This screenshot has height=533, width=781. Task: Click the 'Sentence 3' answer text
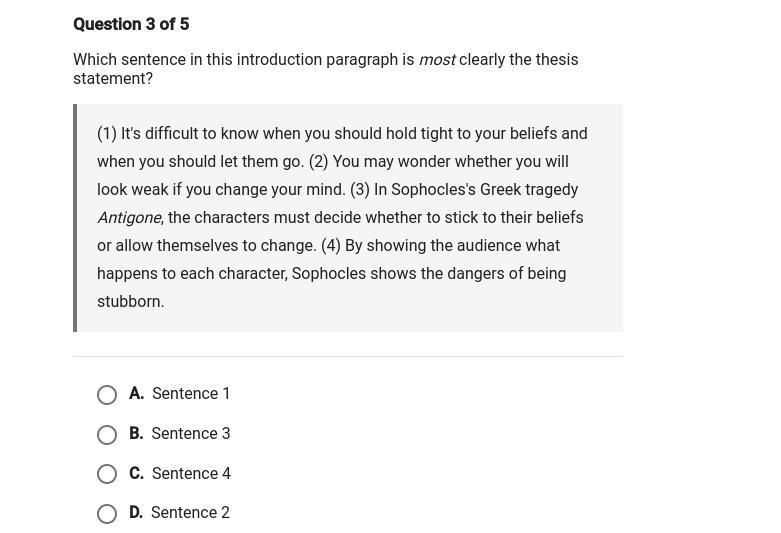click(191, 433)
